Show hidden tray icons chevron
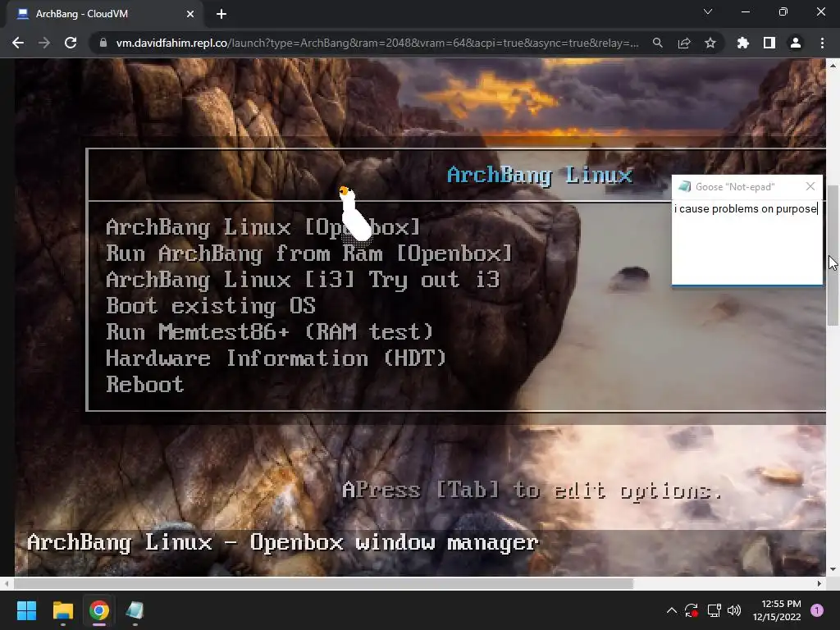The height and width of the screenshot is (630, 840). pos(671,610)
